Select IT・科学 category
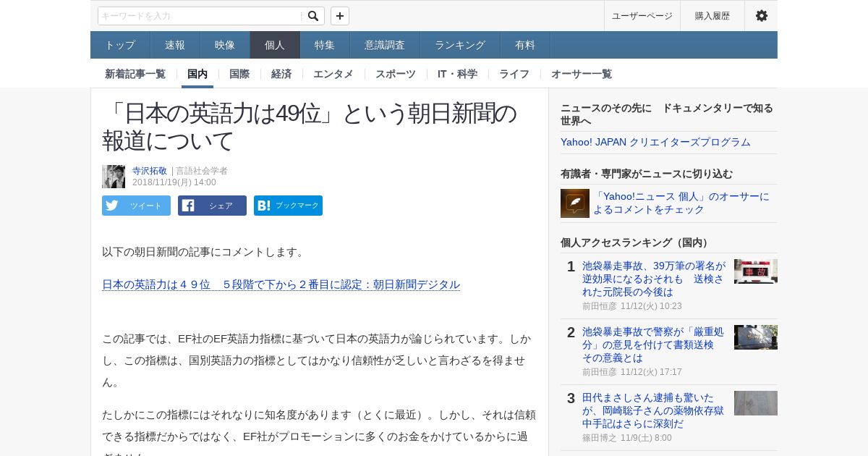 [x=457, y=74]
